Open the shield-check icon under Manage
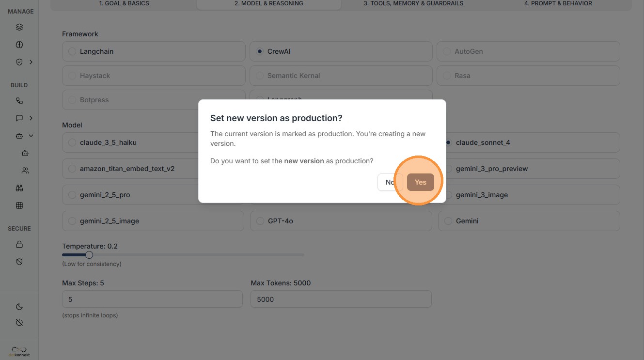This screenshot has width=644, height=360. pos(19,62)
